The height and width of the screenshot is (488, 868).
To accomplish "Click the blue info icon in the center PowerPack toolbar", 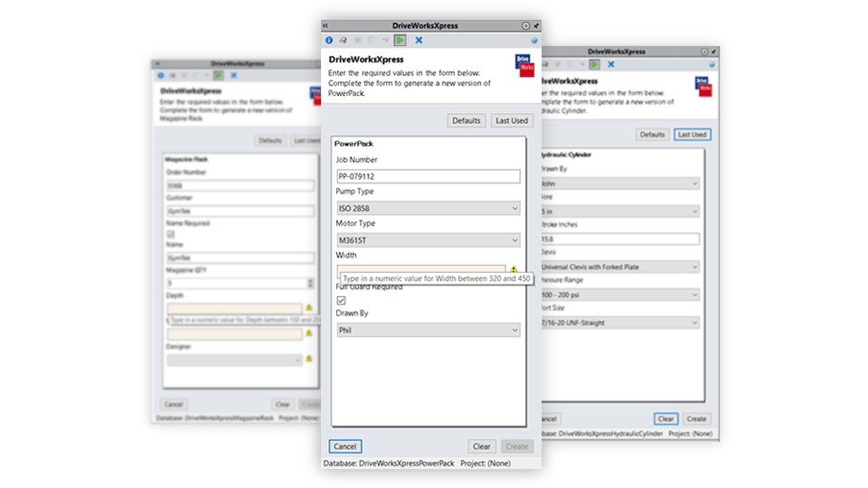I will (x=329, y=40).
